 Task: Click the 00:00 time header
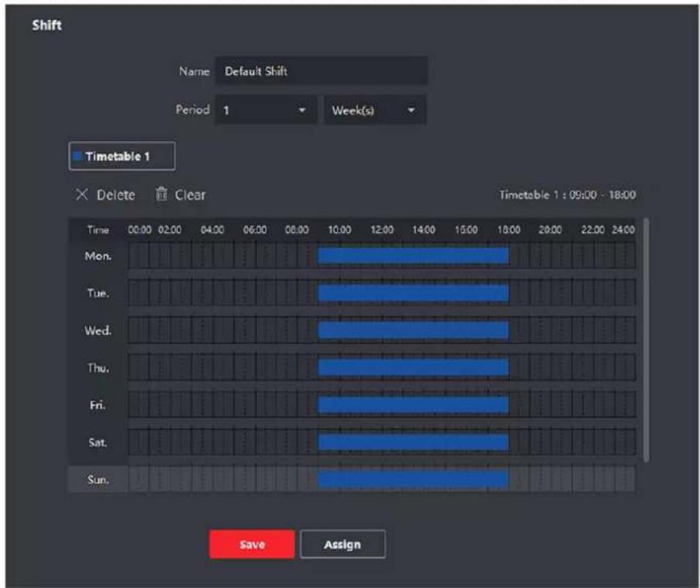139,229
